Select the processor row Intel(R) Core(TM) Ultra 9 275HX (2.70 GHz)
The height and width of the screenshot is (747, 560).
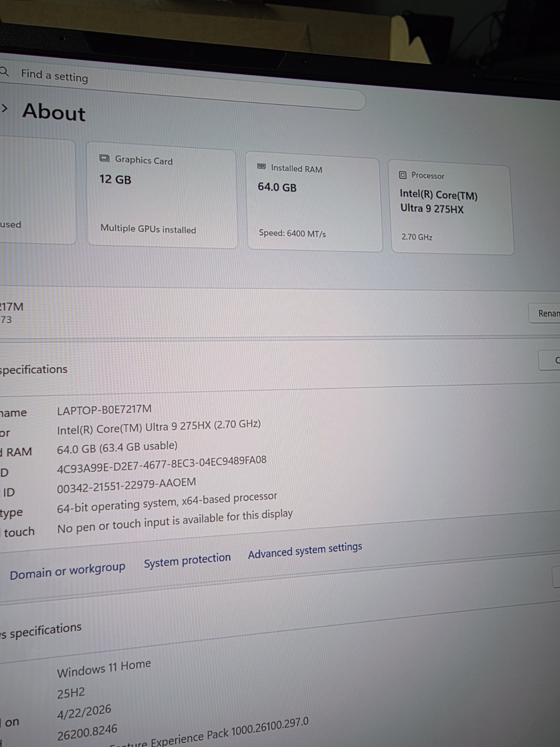coord(159,427)
